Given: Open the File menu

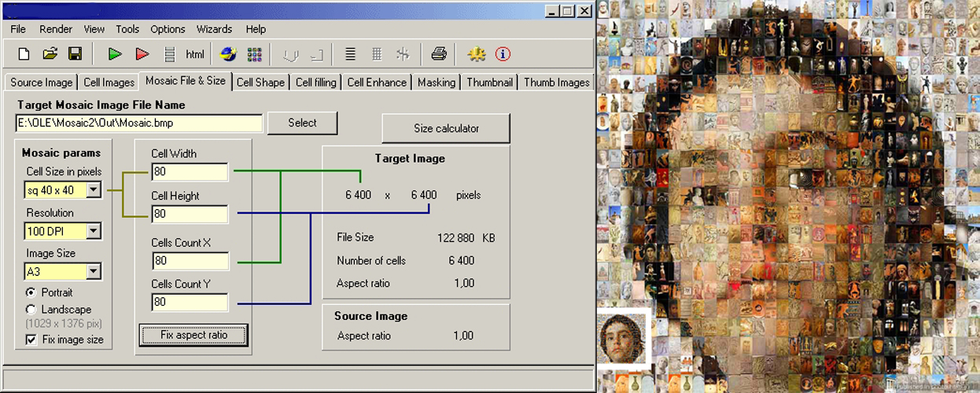Looking at the screenshot, I should pos(18,29).
